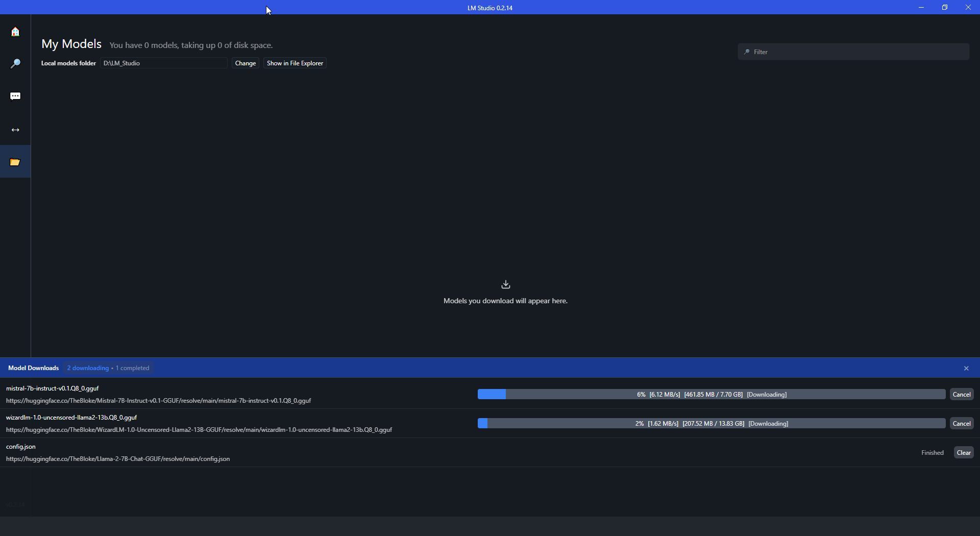This screenshot has height=536, width=980.
Task: Click the download icon above the empty models message
Action: point(505,284)
